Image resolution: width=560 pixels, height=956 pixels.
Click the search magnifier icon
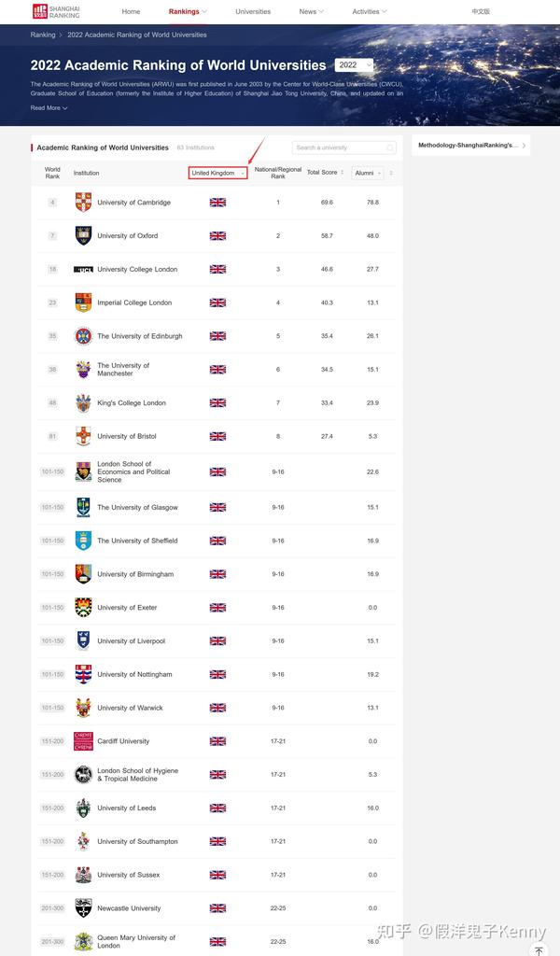(390, 148)
